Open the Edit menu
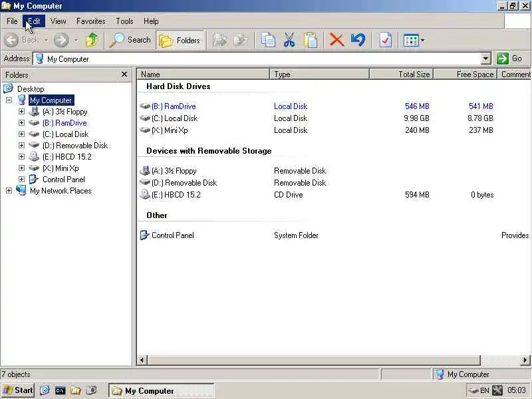Viewport: 532px width, 399px height. pos(34,21)
